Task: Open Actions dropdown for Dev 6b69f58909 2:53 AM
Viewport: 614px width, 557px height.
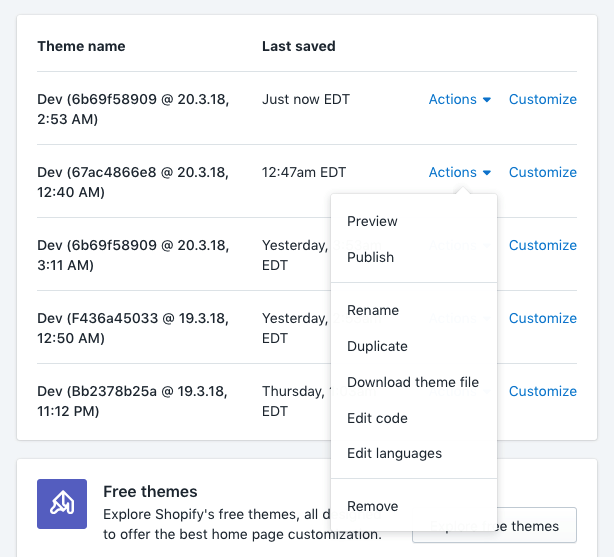Action: point(460,99)
